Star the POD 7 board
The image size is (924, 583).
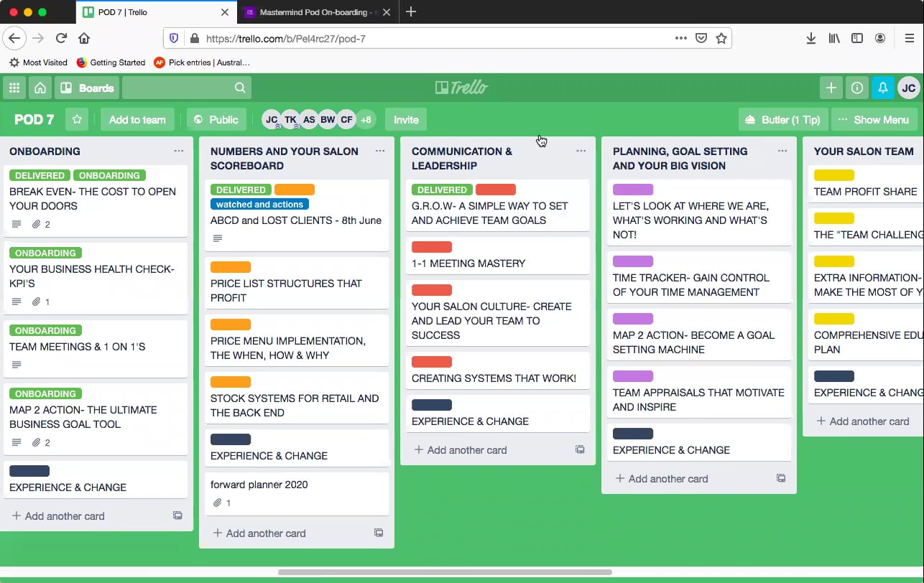77,120
